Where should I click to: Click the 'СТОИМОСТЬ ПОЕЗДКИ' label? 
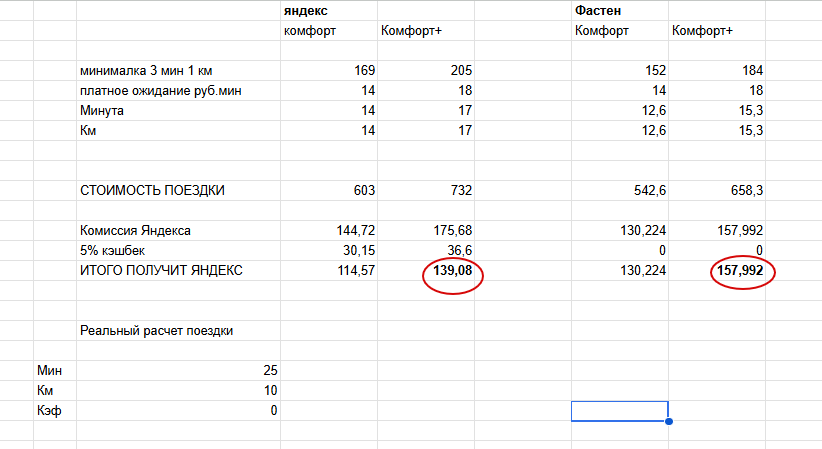tap(152, 190)
